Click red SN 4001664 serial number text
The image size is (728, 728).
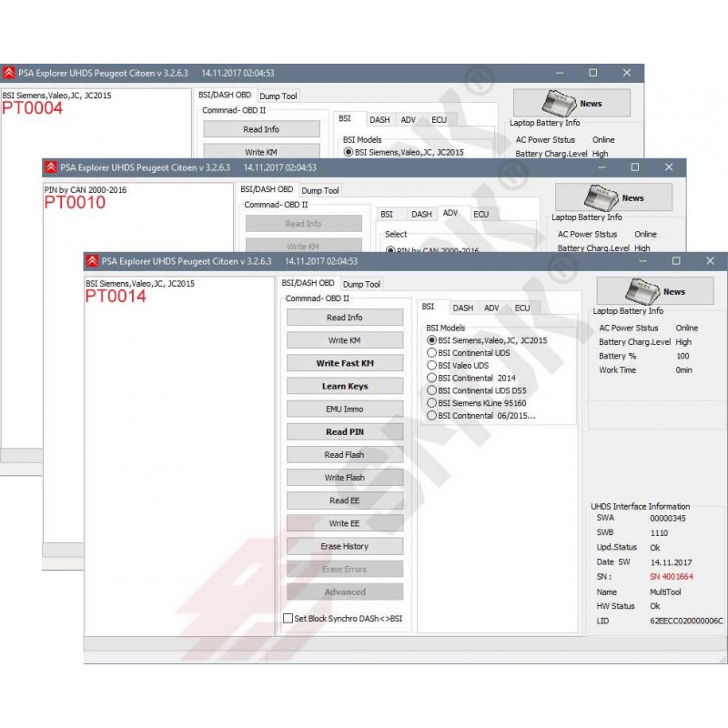click(x=672, y=577)
